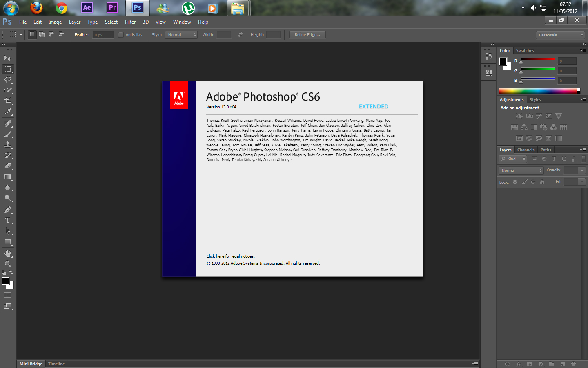Viewport: 588px width, 368px height.
Task: Click the create new group folder icon
Action: pos(552,364)
